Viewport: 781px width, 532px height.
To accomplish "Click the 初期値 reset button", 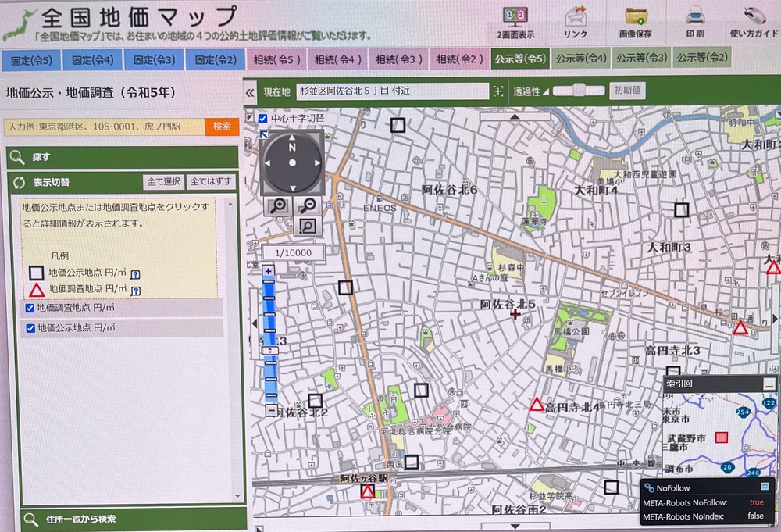I will 627,91.
